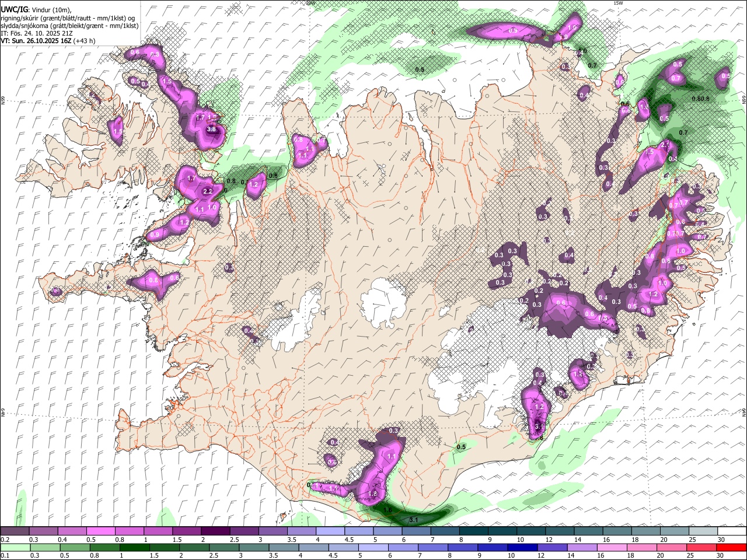This screenshot has height=560, width=747.
Task: Click the bright pink swatch above the upper scale's 0.5
Action: click(100, 531)
